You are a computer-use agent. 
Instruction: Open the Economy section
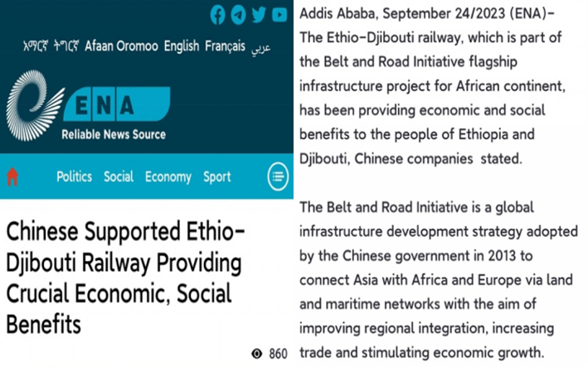tap(168, 176)
